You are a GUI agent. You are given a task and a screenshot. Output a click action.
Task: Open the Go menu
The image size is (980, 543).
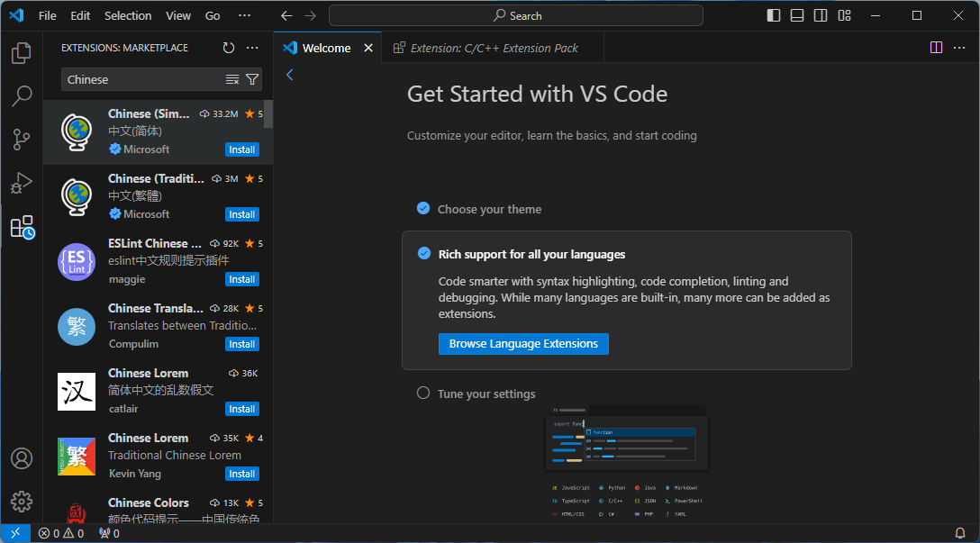213,15
